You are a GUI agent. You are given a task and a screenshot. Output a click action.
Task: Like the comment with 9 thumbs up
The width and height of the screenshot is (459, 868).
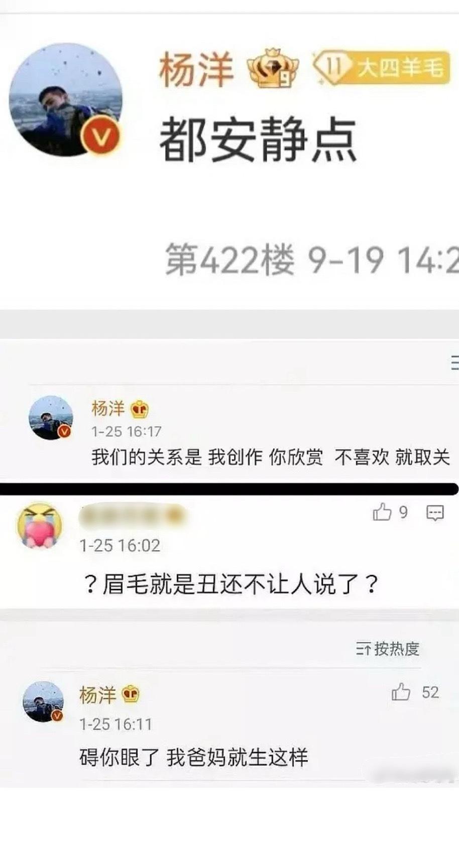tap(390, 513)
